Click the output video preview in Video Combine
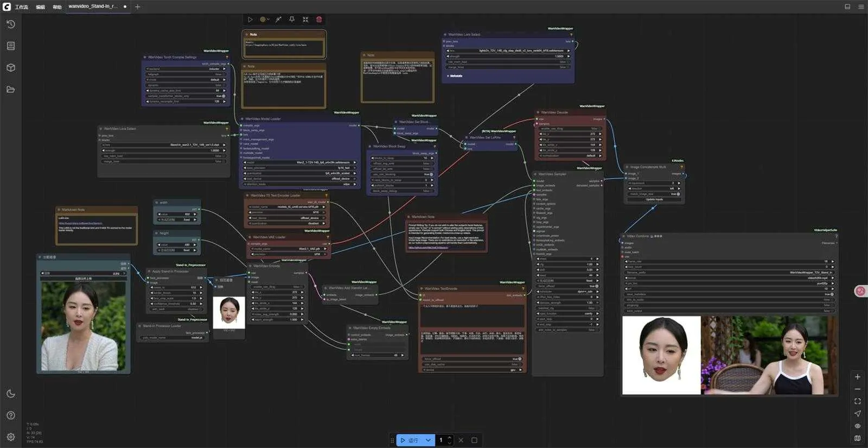This screenshot has width=868, height=448. 730,355
